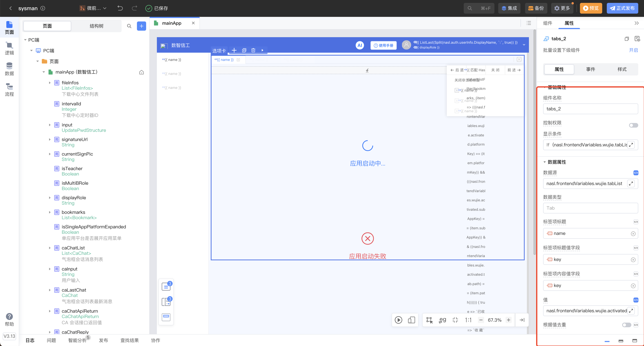Toggle the expression mode icon for 数据源

(636, 173)
